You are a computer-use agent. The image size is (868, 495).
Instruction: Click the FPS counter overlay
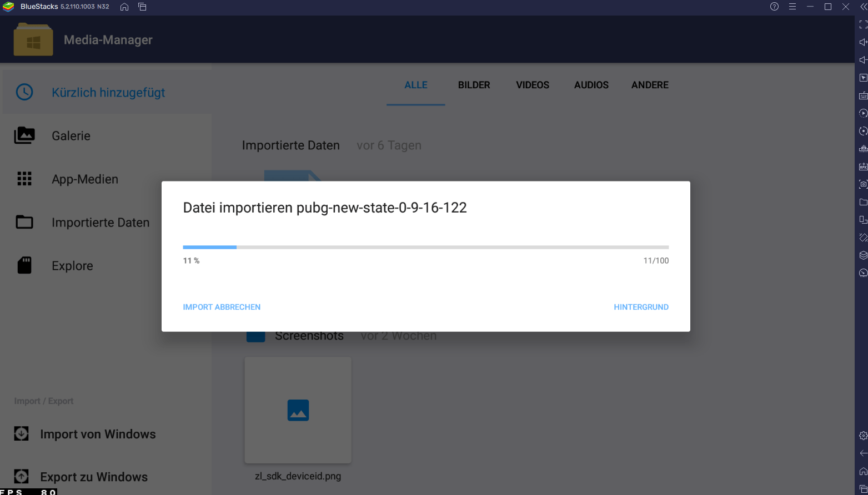click(28, 492)
